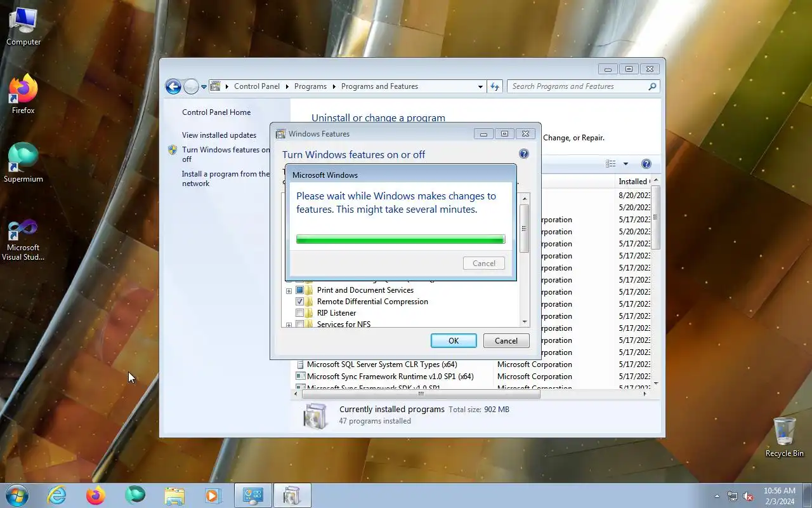Expand the Print and Document Services node
The width and height of the screenshot is (812, 508).
(x=289, y=291)
